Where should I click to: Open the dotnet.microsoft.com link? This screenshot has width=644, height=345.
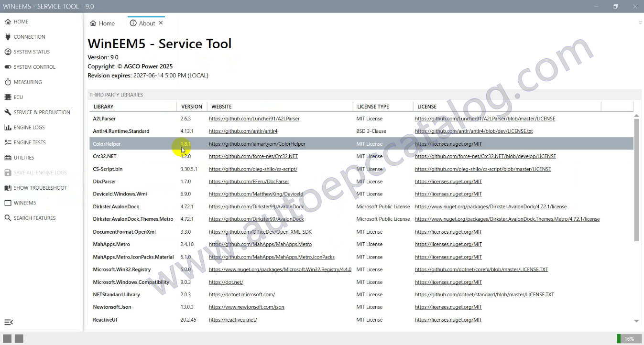pyautogui.click(x=241, y=294)
